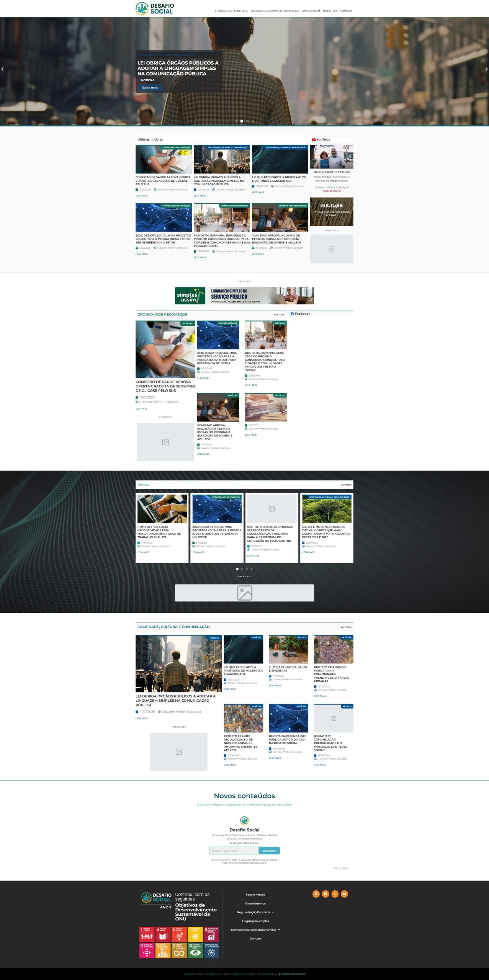The width and height of the screenshot is (489, 980).
Task: Open Simples Assim menu item
Action: [x=311, y=11]
